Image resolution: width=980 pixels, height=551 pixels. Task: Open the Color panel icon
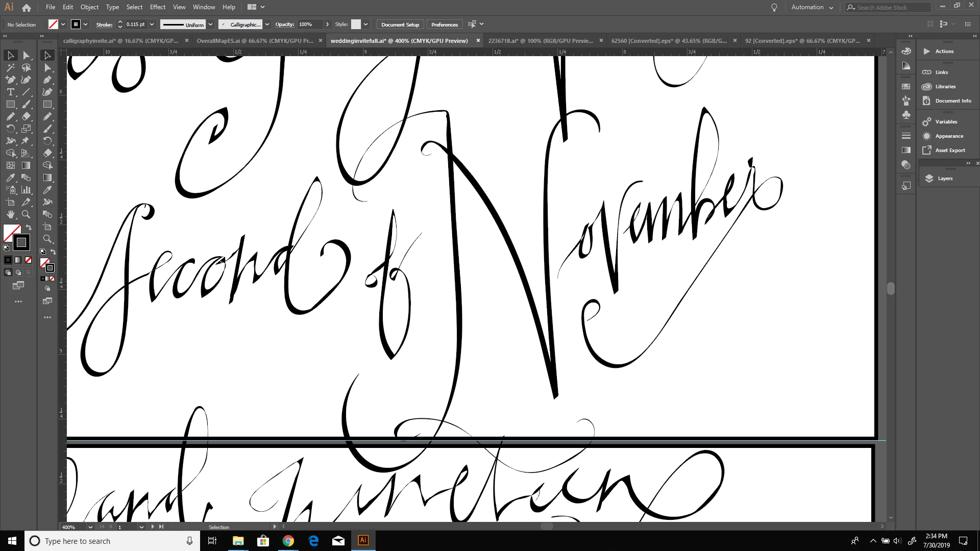[906, 51]
